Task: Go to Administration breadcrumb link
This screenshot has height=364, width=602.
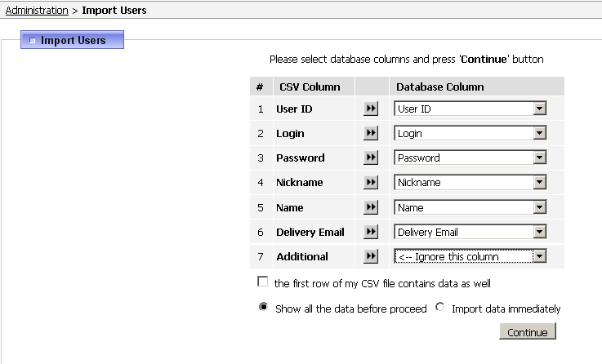Action: [37, 11]
